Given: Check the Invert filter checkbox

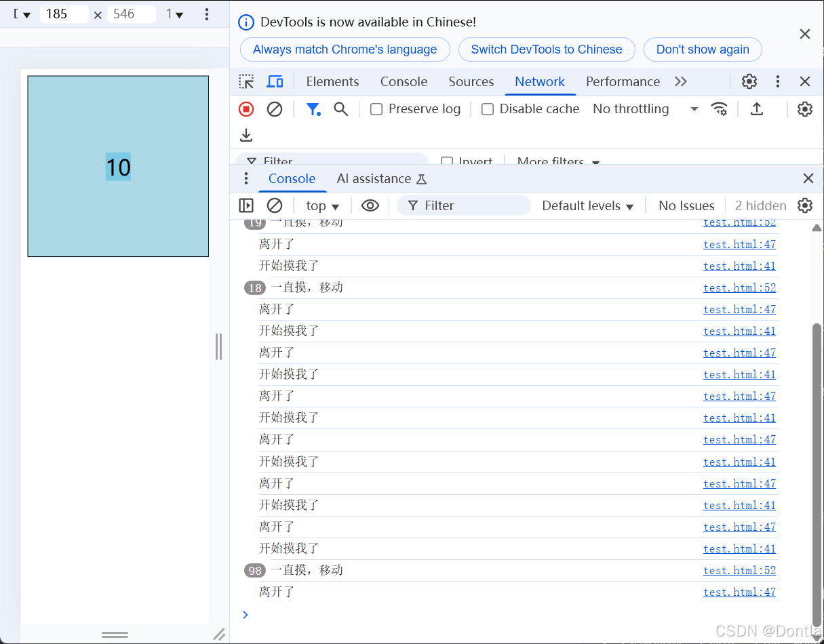Looking at the screenshot, I should coord(447,161).
